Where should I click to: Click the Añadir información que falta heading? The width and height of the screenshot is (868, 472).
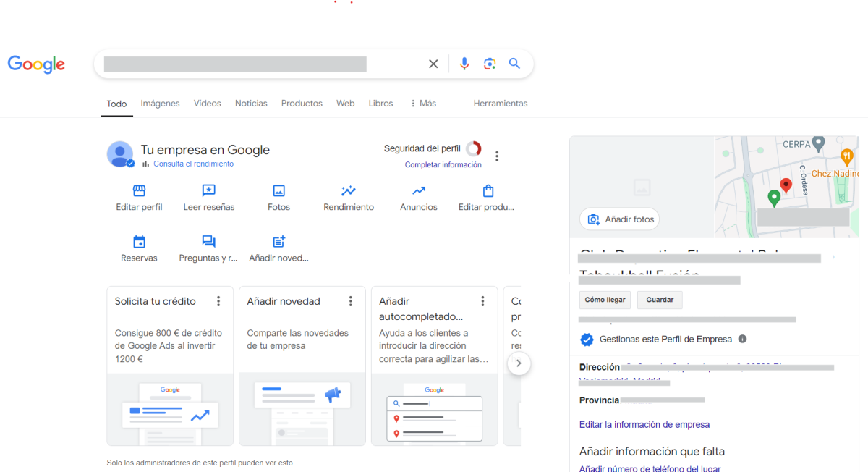652,451
